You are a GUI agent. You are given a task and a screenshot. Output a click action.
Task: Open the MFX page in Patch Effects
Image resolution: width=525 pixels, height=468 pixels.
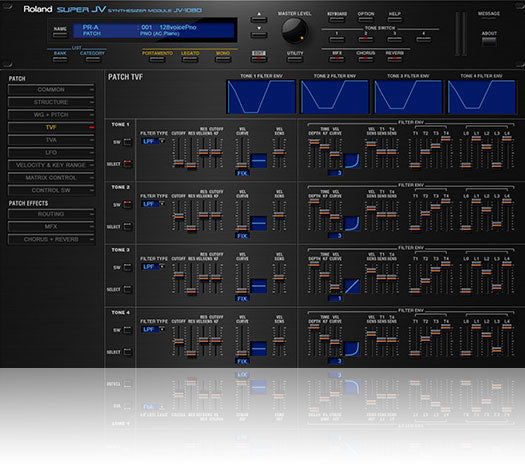pos(51,227)
